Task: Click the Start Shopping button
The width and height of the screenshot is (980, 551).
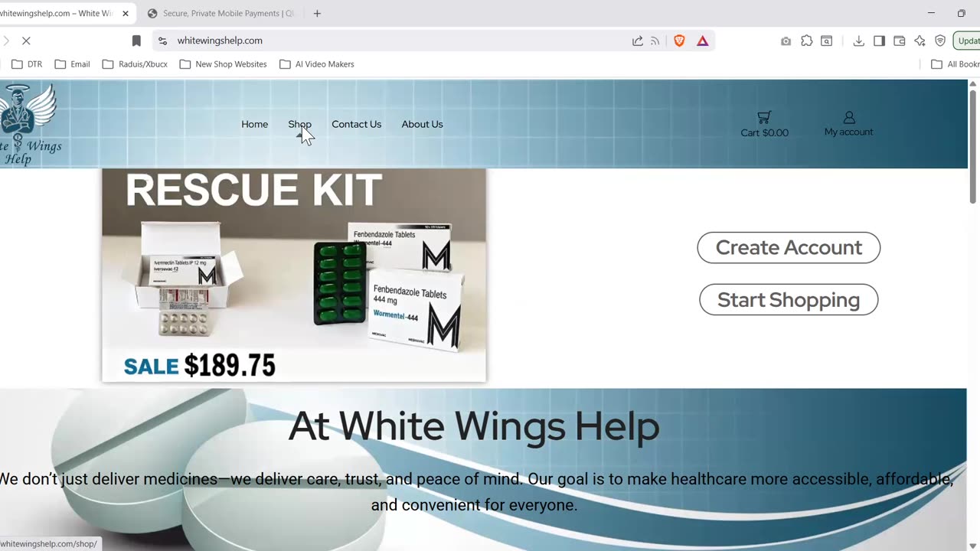Action: pyautogui.click(x=789, y=299)
